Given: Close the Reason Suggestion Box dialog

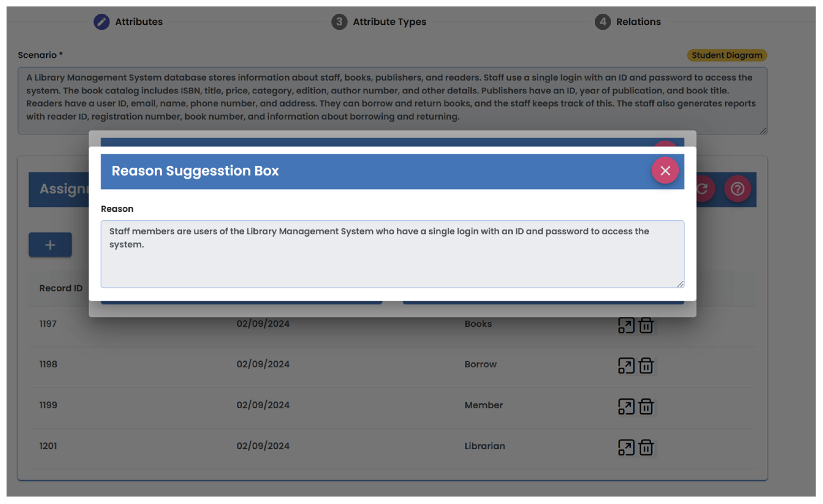Looking at the screenshot, I should pyautogui.click(x=665, y=171).
